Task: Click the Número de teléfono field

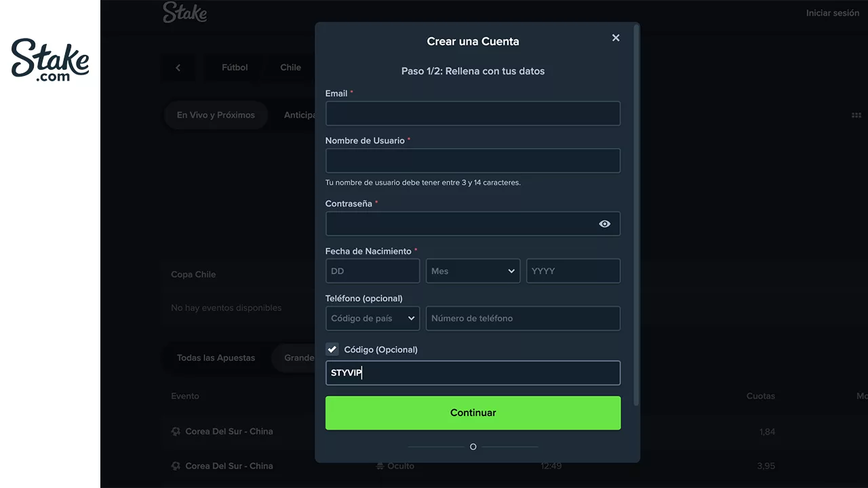Action: click(x=523, y=318)
